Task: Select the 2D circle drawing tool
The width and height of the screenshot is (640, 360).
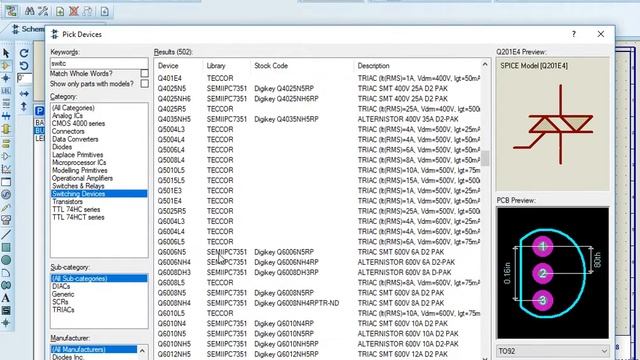Action: click(6, 260)
